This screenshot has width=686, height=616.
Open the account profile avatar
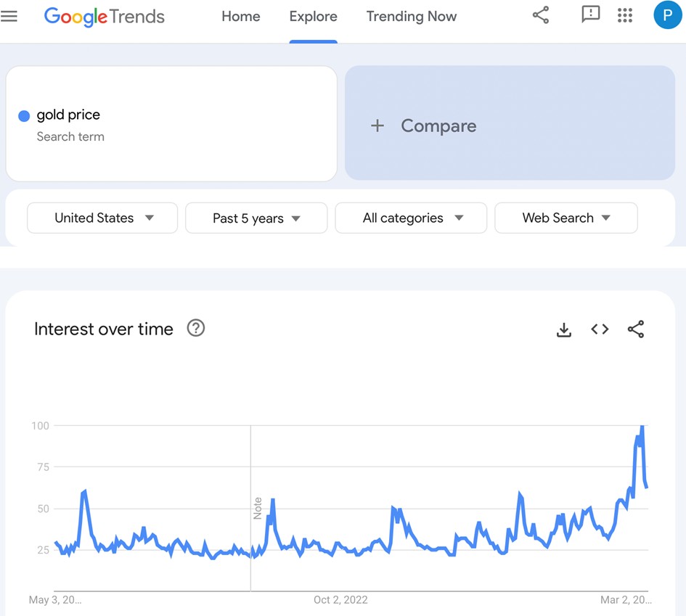tap(667, 15)
